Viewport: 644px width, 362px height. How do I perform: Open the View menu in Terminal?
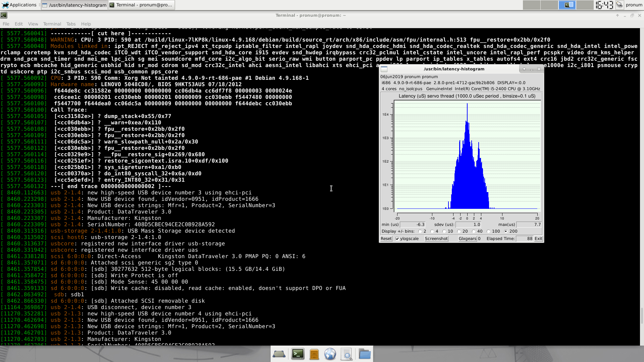pyautogui.click(x=33, y=24)
